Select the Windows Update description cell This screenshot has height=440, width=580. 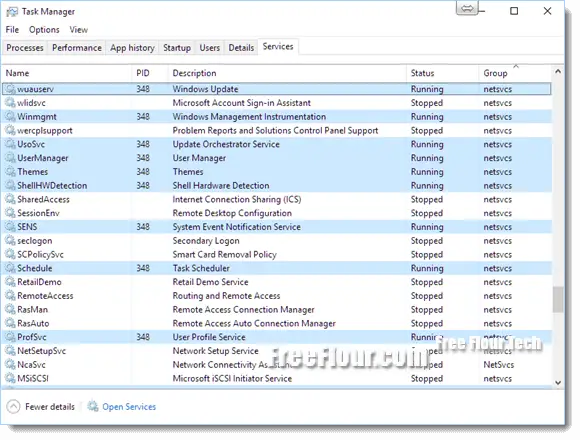click(205, 89)
